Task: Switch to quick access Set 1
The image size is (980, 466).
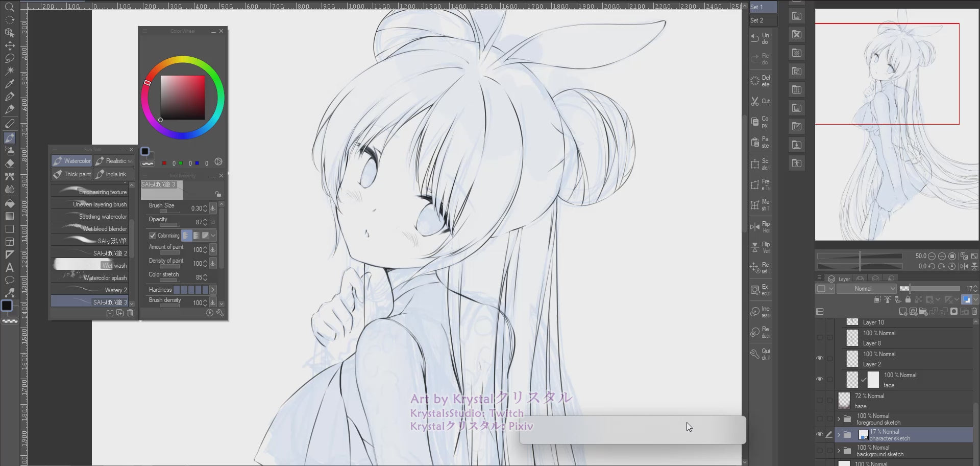Action: 763,7
